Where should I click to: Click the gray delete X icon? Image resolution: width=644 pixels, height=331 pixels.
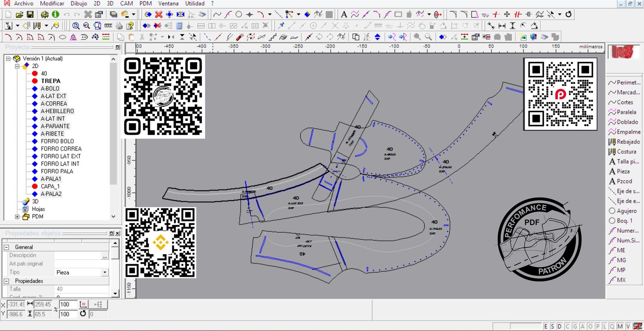click(88, 15)
